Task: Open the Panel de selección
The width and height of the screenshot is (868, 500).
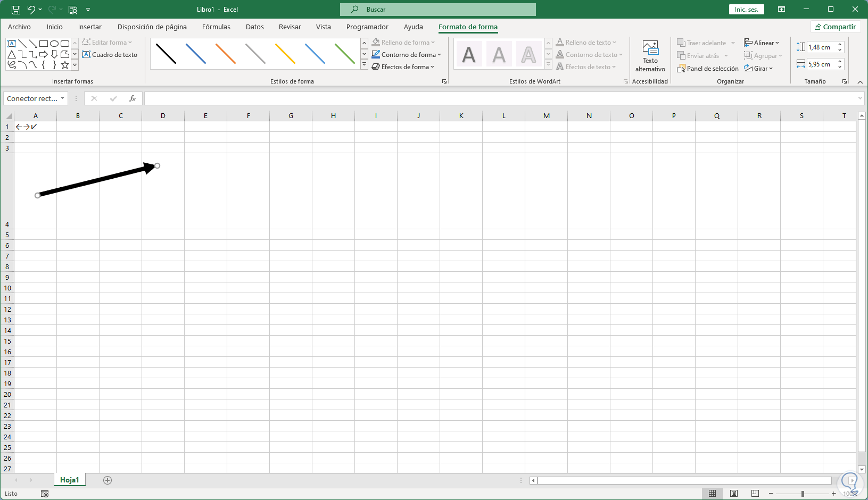Action: (x=708, y=69)
